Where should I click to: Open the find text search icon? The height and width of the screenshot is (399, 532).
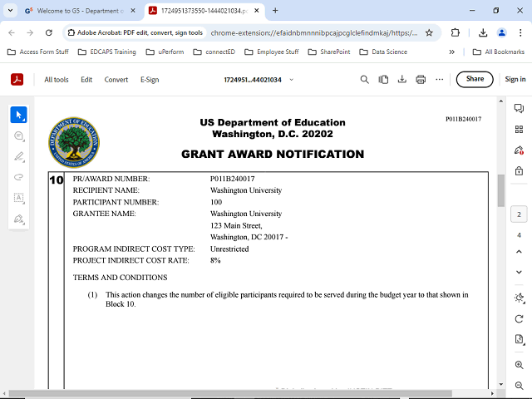pos(364,80)
